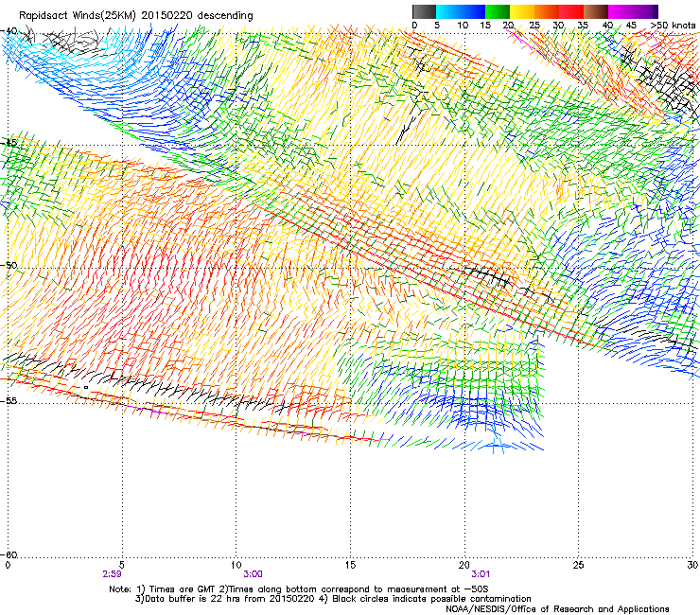Click the '>50 knots' legend label
This screenshot has height=615, width=700.
click(x=673, y=26)
